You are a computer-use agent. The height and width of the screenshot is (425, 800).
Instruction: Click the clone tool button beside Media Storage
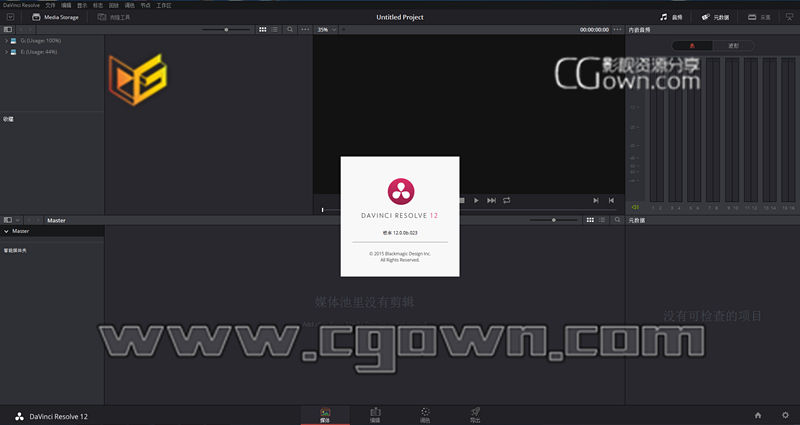coord(114,17)
